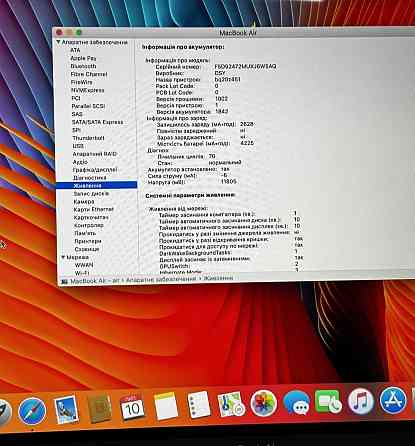Collapse the Мережа section triangle

(x=63, y=257)
